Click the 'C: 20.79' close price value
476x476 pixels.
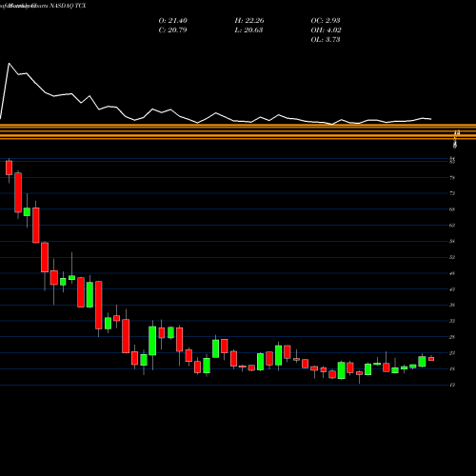172,30
